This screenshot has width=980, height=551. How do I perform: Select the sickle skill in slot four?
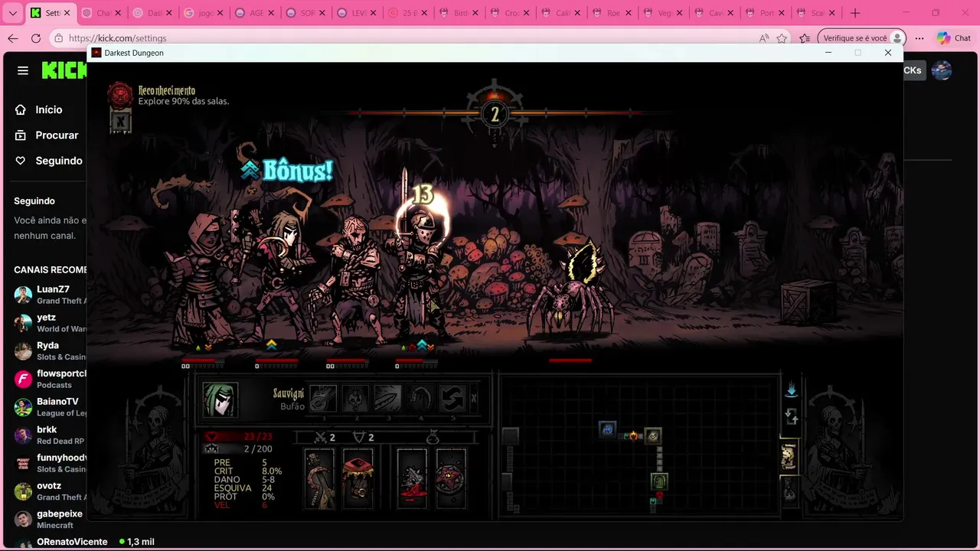420,399
